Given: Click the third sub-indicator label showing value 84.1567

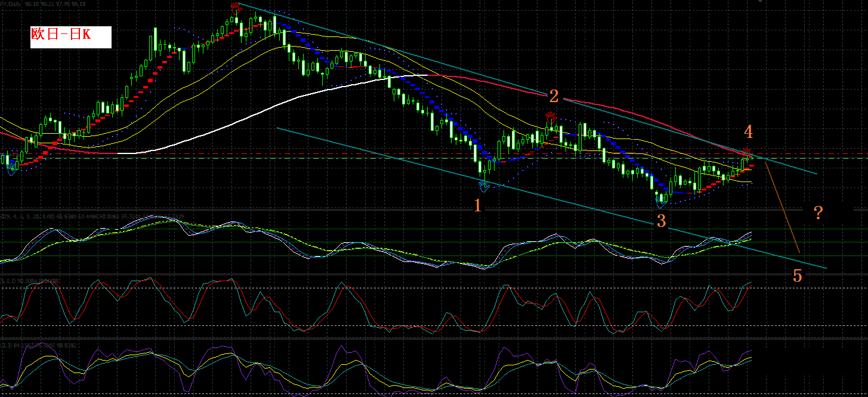Looking at the screenshot, I should click(38, 344).
